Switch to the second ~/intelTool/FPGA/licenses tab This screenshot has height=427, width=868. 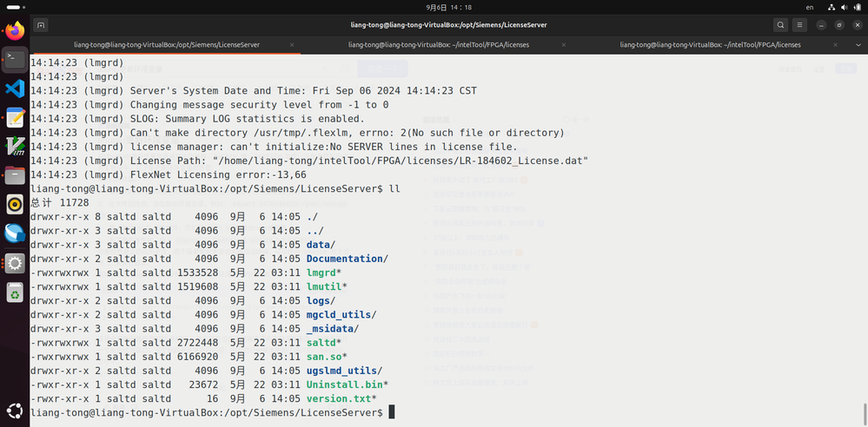439,45
